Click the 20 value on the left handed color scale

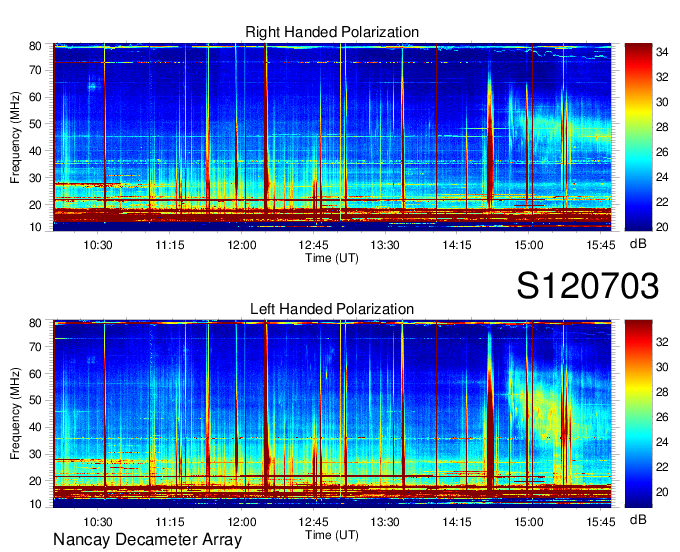pos(662,492)
